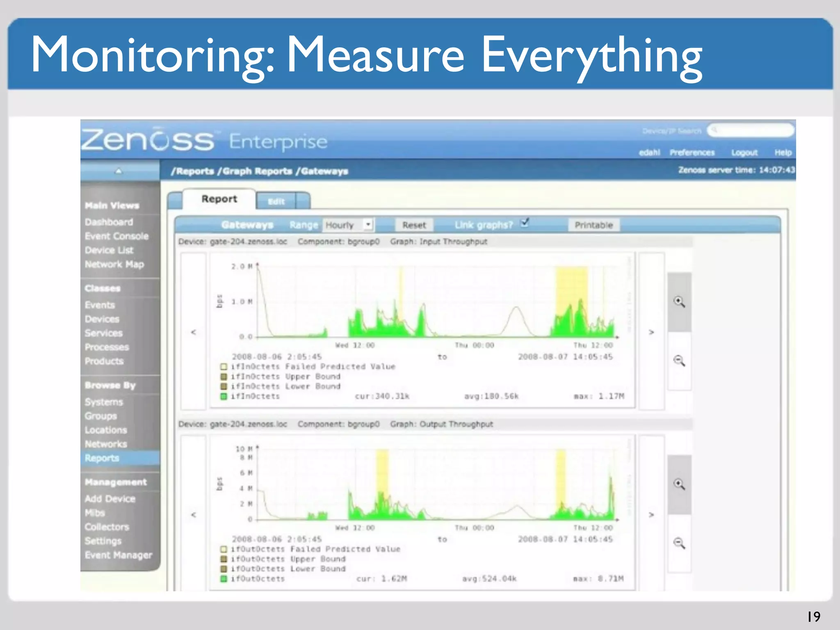Open the Help link
This screenshot has height=630, width=840.
click(783, 153)
